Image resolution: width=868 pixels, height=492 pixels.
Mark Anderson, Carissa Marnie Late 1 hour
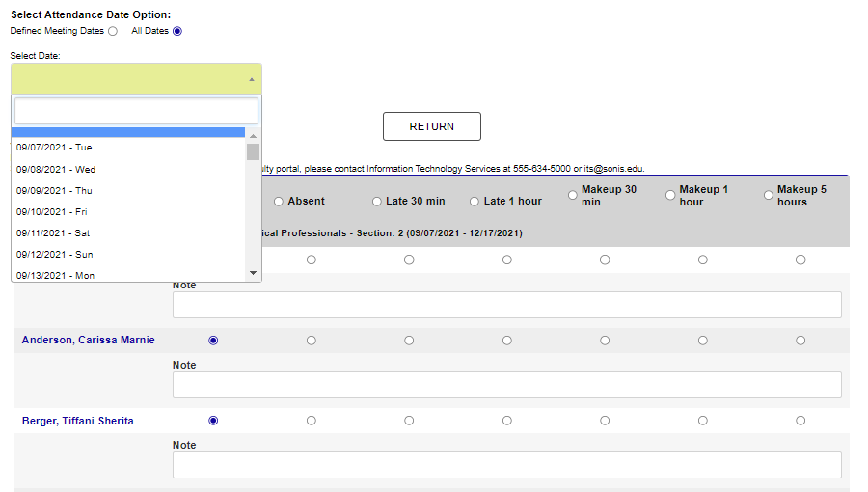507,341
